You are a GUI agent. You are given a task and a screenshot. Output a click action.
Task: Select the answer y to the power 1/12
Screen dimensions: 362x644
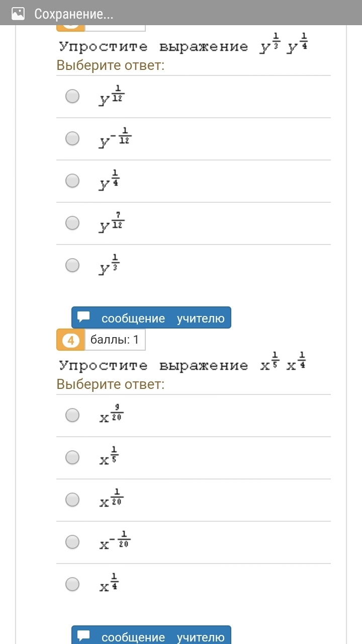pos(73,96)
